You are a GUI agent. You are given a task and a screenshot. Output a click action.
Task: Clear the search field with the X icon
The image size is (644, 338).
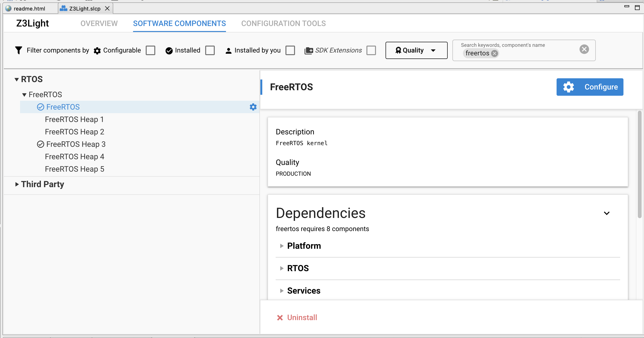tap(584, 49)
